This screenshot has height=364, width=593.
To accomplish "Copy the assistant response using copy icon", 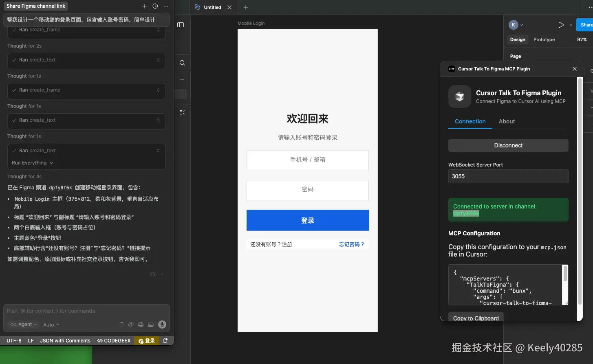I will (153, 274).
